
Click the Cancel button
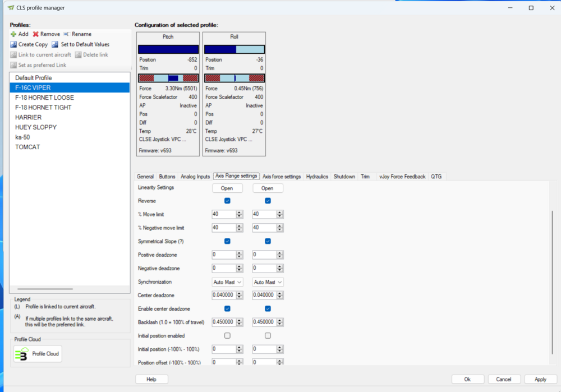point(504,379)
